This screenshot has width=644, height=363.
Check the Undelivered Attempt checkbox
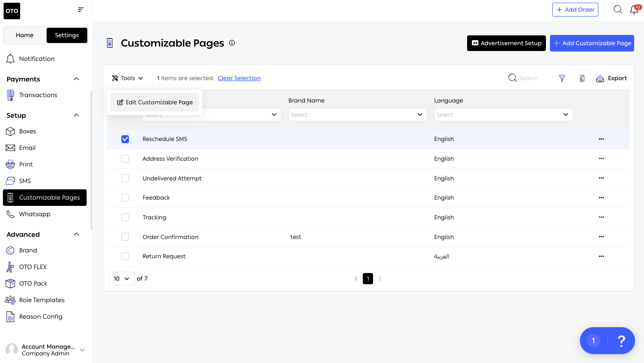pyautogui.click(x=125, y=178)
